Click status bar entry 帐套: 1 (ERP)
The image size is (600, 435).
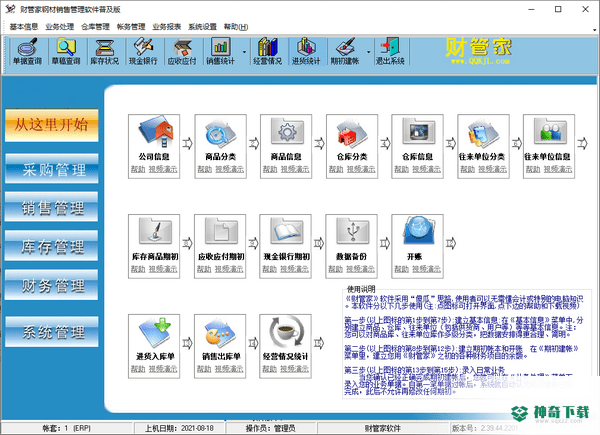tap(67, 428)
